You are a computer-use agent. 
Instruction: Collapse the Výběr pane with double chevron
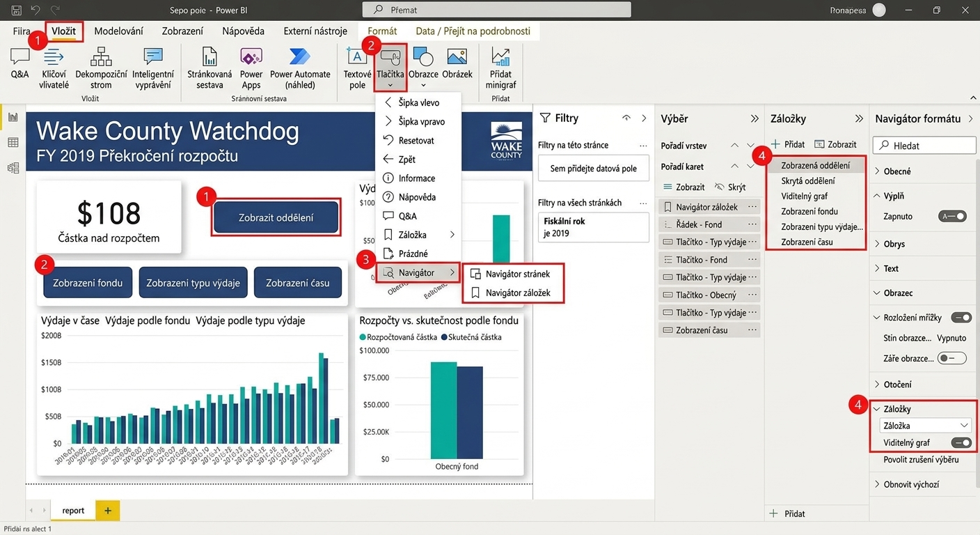pyautogui.click(x=754, y=118)
